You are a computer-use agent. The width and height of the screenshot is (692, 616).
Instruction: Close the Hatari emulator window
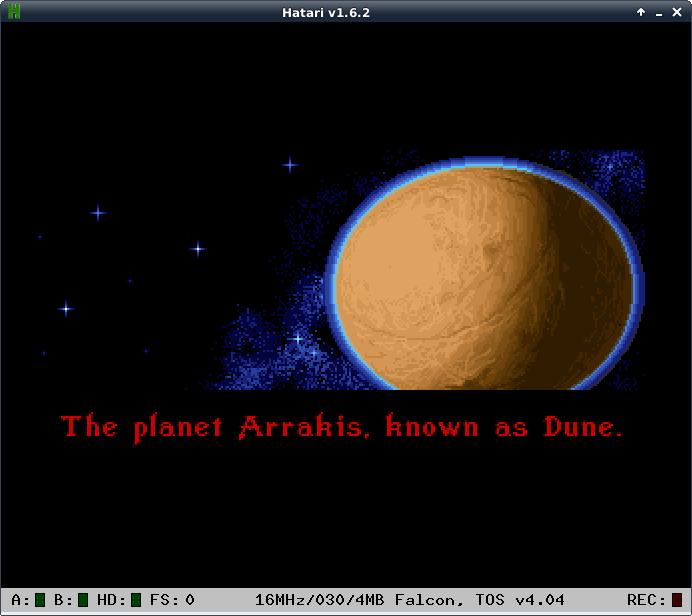point(677,12)
